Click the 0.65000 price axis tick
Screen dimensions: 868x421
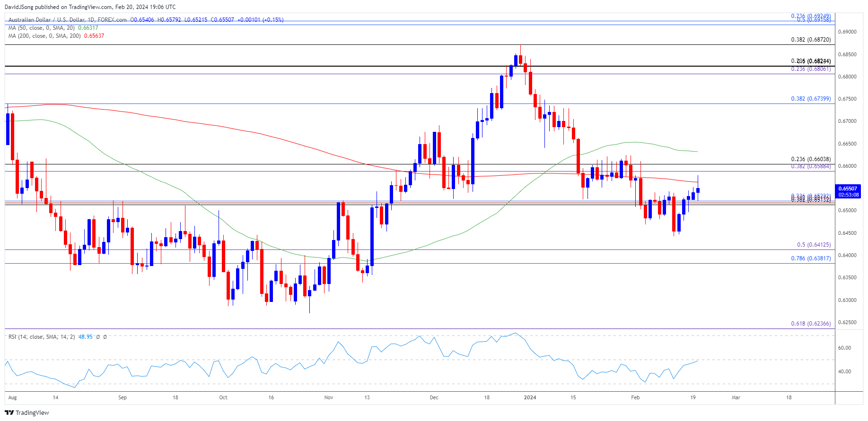[x=847, y=211]
